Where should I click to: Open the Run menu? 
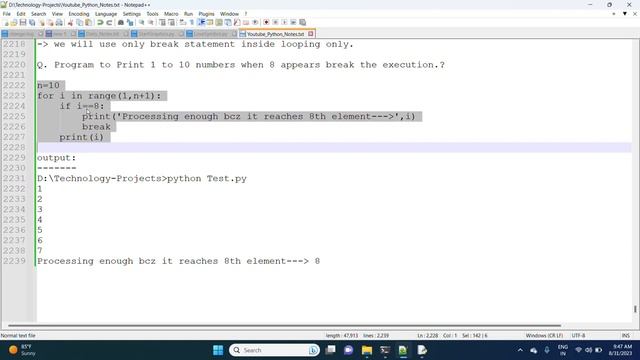(x=188, y=14)
